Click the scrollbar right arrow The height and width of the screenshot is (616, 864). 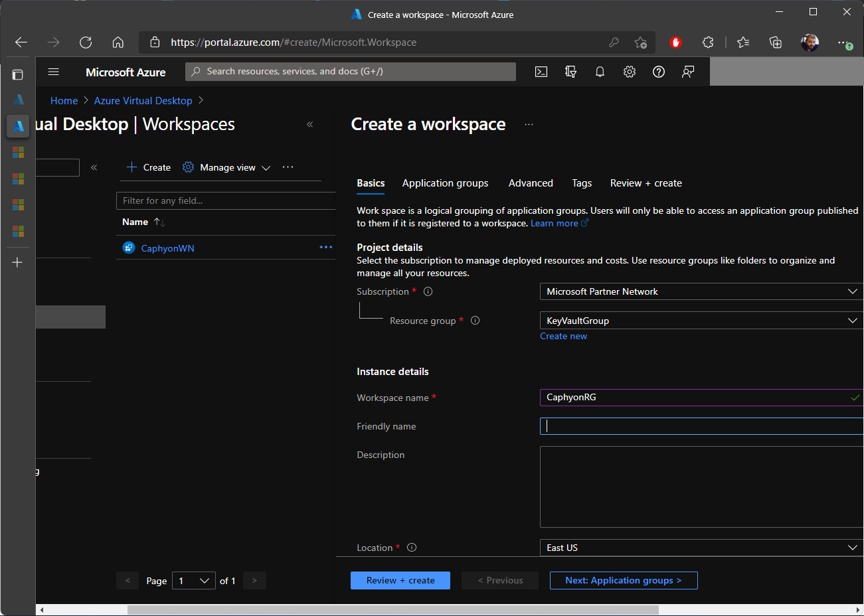pos(858,609)
